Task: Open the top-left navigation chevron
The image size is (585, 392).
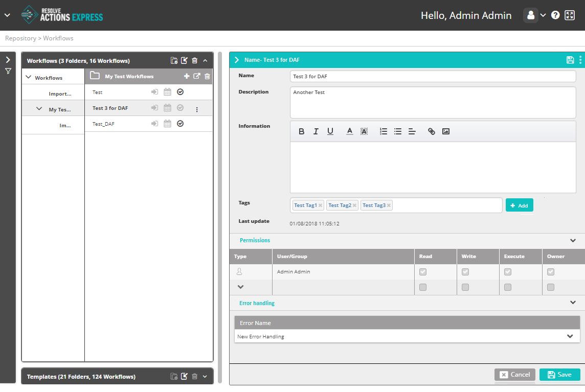Action: coord(7,15)
